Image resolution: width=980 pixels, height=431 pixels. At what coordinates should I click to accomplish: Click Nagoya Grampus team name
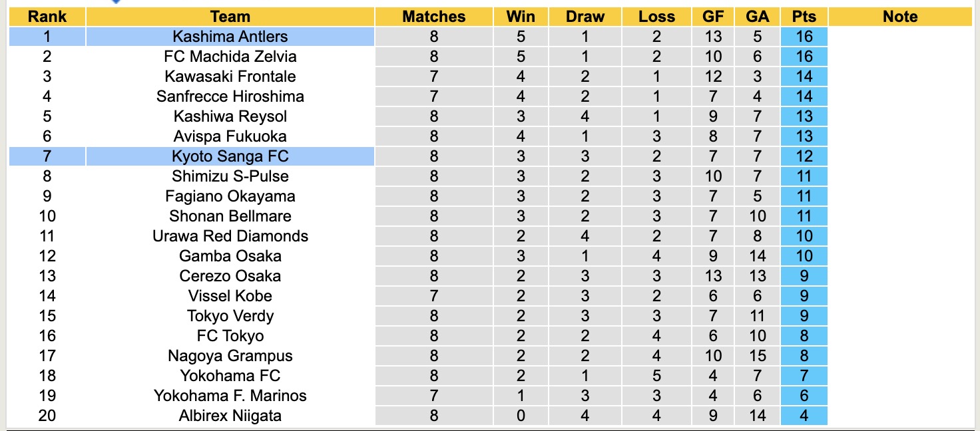(x=230, y=356)
